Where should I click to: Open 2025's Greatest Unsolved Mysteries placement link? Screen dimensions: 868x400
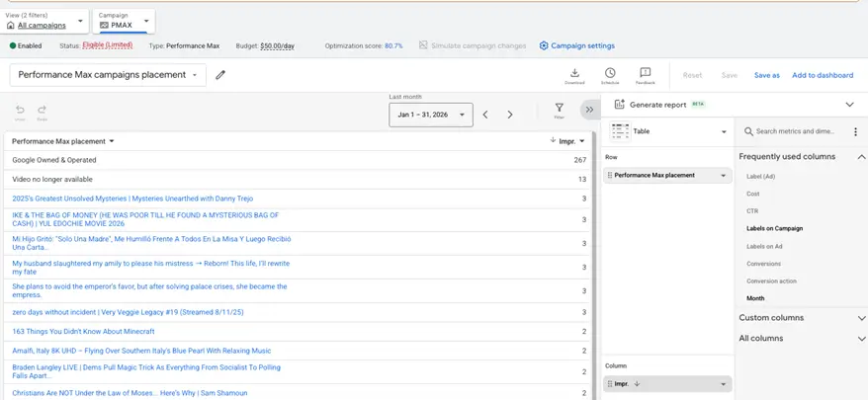[x=132, y=199]
